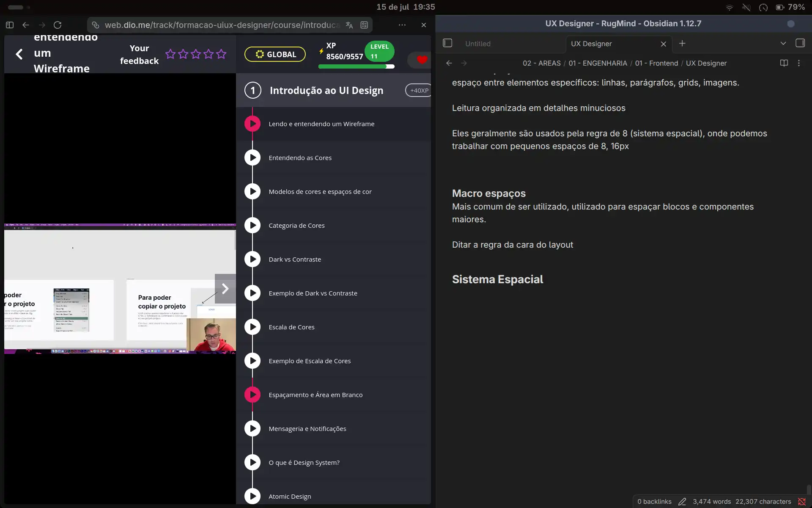812x508 pixels.
Task: Open the browser translate icon
Action: (x=349, y=25)
